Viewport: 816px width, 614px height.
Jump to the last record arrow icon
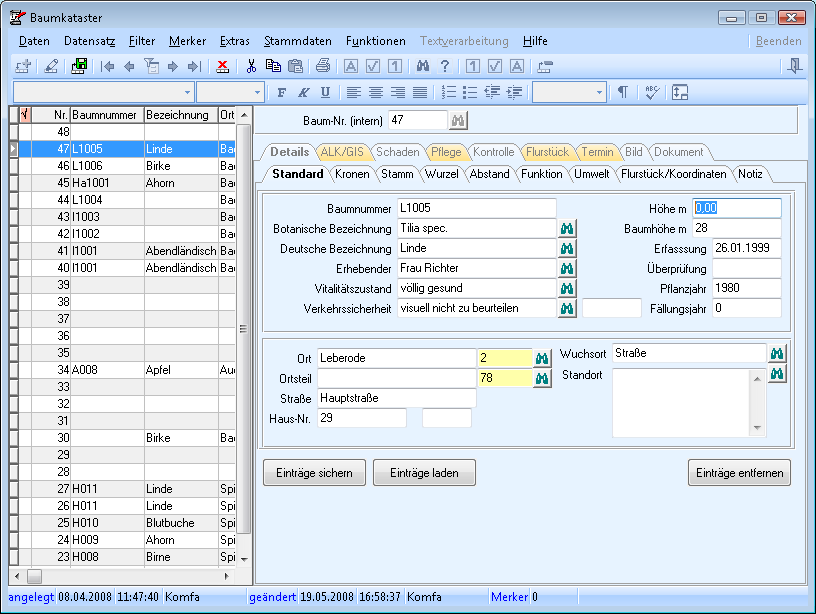194,66
